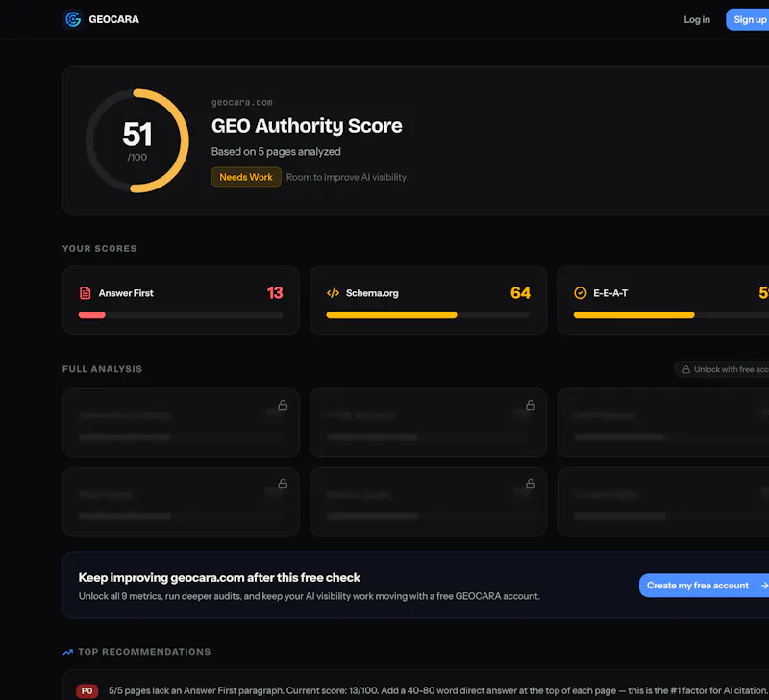The width and height of the screenshot is (769, 700).
Task: Click the circular 51/100 score gauge
Action: (137, 140)
